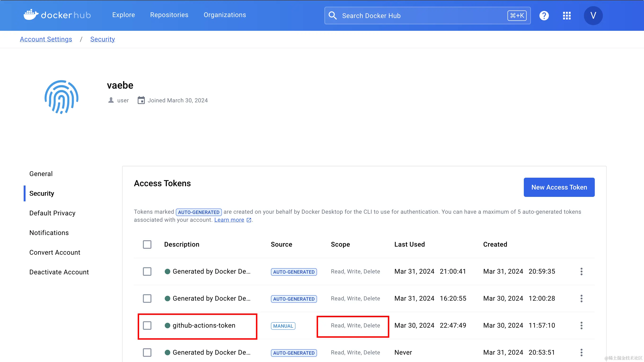The image size is (644, 362).
Task: Click Last Used Mar 30, 2024 22:47:49
Action: (430, 326)
